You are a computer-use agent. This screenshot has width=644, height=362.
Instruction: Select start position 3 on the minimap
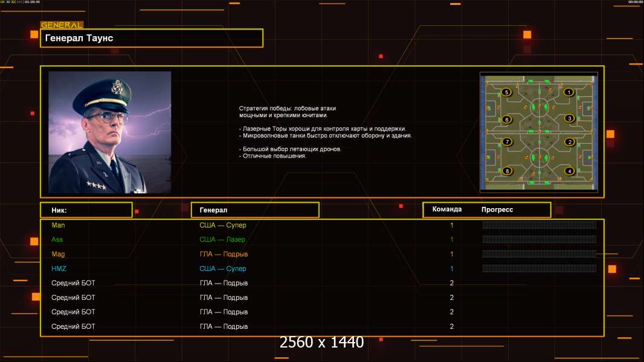click(569, 118)
